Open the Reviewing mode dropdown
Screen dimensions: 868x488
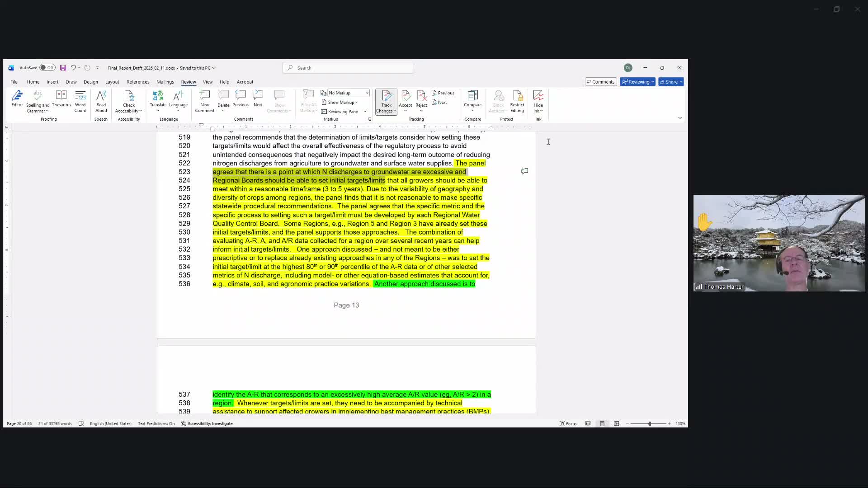637,82
